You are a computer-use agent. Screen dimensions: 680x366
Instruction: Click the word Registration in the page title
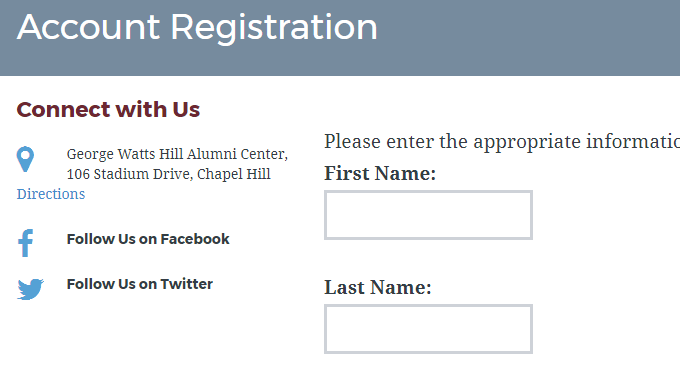[x=274, y=27]
